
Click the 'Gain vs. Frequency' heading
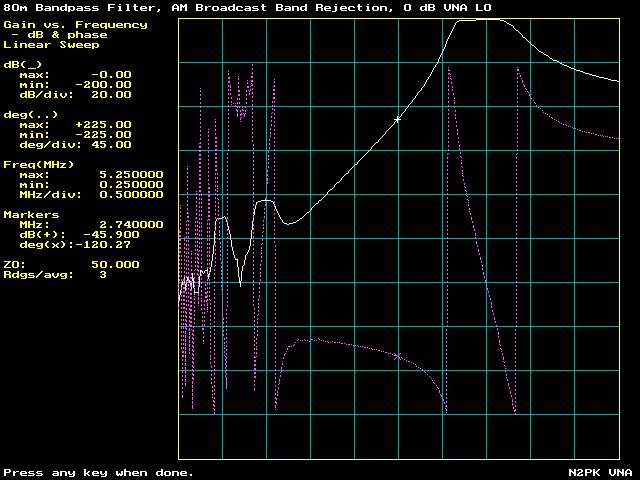click(x=75, y=25)
